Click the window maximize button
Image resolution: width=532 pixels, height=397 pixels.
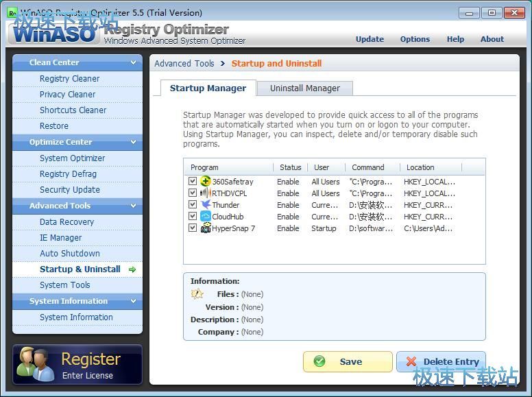(x=492, y=13)
